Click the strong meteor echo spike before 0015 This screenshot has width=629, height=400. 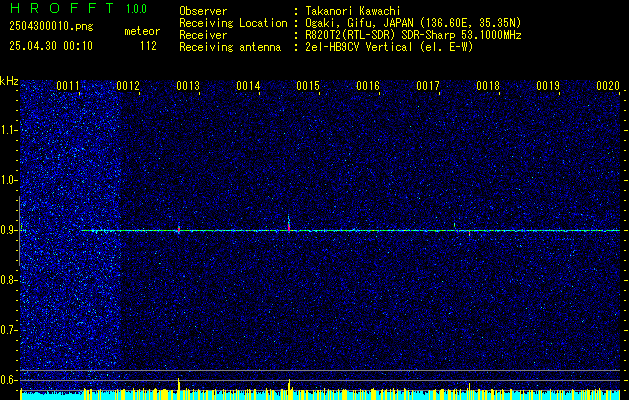click(289, 223)
